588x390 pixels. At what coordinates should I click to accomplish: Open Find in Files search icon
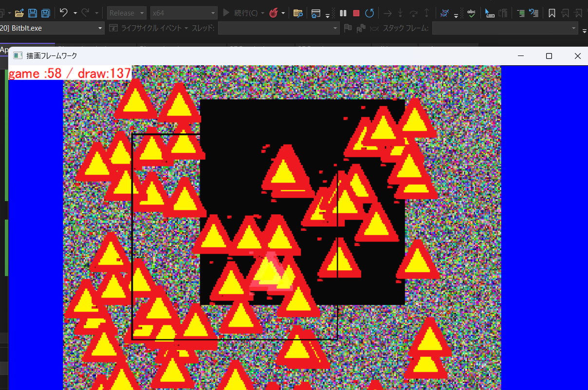pos(298,13)
